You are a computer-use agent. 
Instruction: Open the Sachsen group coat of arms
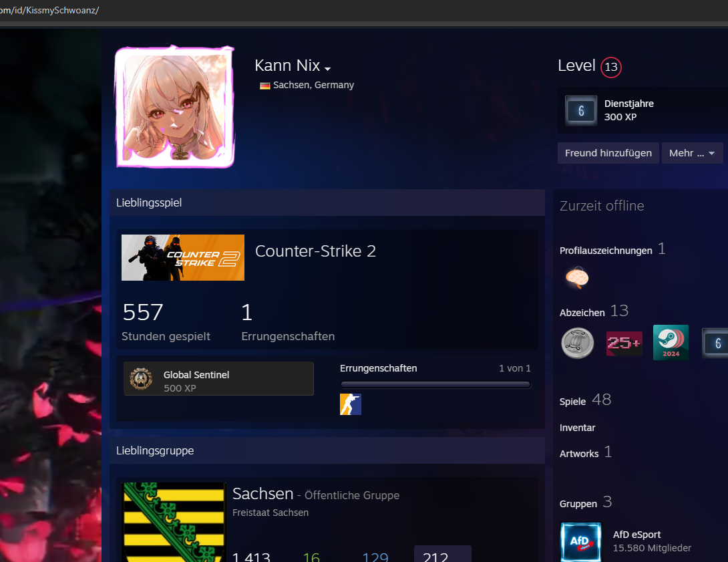pyautogui.click(x=174, y=521)
